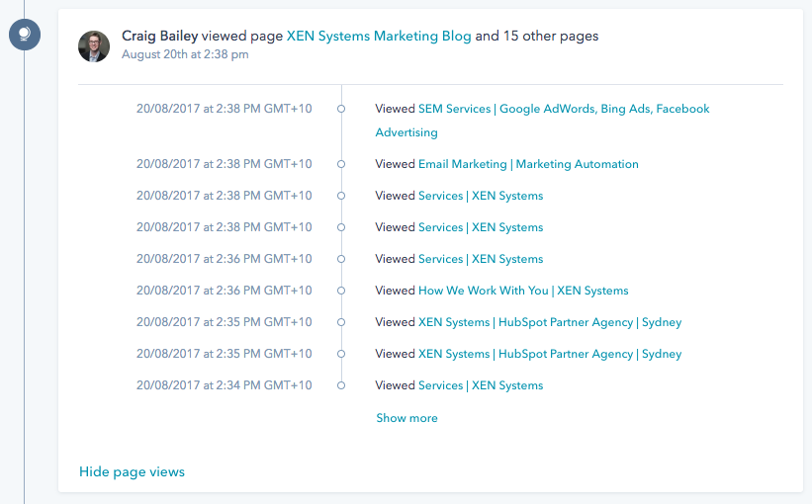Open Services | XEN Systems link viewed at 2:36 PM
This screenshot has height=504, width=812.
tap(481, 259)
